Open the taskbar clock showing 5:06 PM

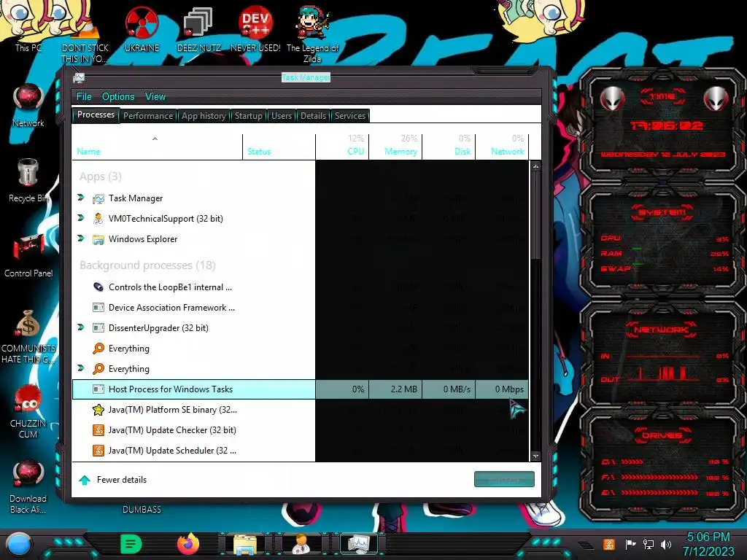708,544
